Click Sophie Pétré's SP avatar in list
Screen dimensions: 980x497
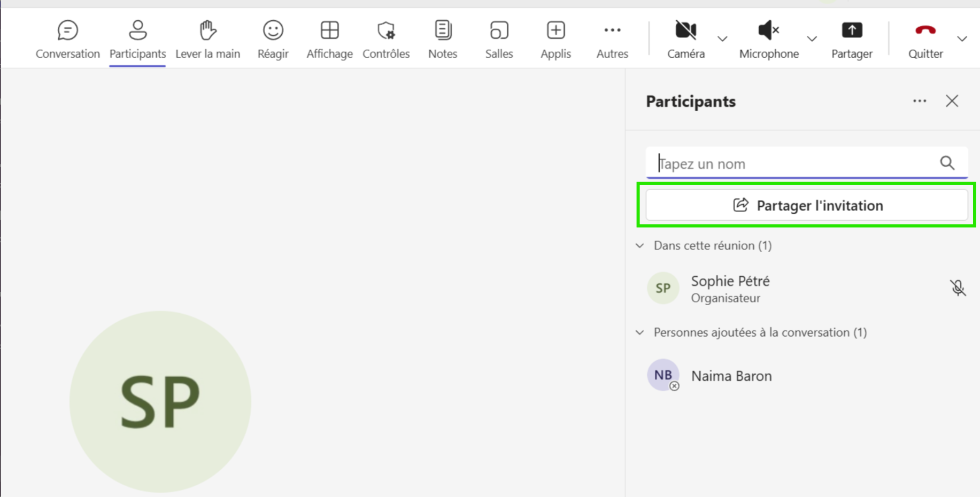(663, 288)
